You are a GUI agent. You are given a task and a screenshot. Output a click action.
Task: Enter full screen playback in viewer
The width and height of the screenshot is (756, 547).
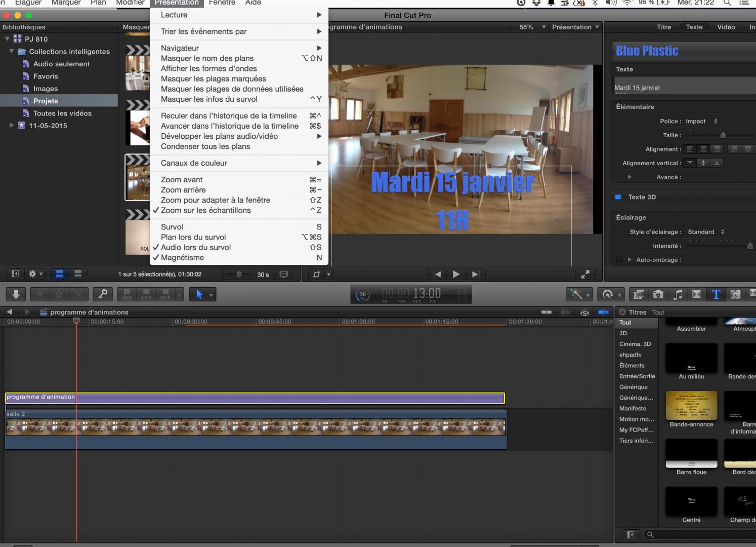(585, 275)
